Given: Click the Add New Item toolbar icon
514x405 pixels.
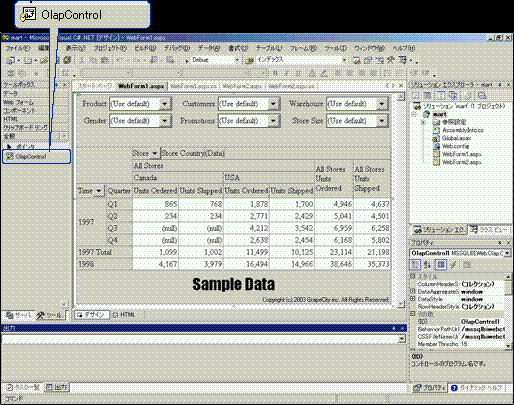Looking at the screenshot, I should (28, 60).
